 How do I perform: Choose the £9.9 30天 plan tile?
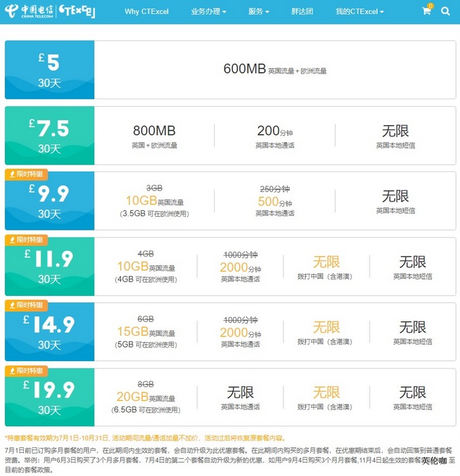coord(50,203)
